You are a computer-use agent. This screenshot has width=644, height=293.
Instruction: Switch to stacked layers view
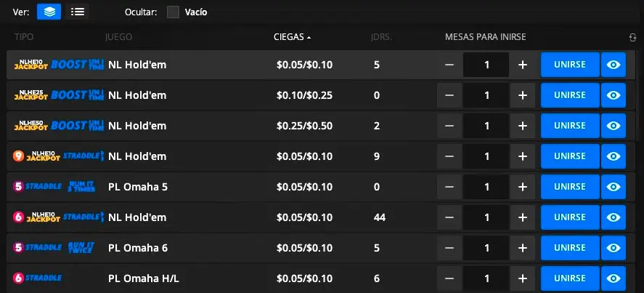pos(49,12)
